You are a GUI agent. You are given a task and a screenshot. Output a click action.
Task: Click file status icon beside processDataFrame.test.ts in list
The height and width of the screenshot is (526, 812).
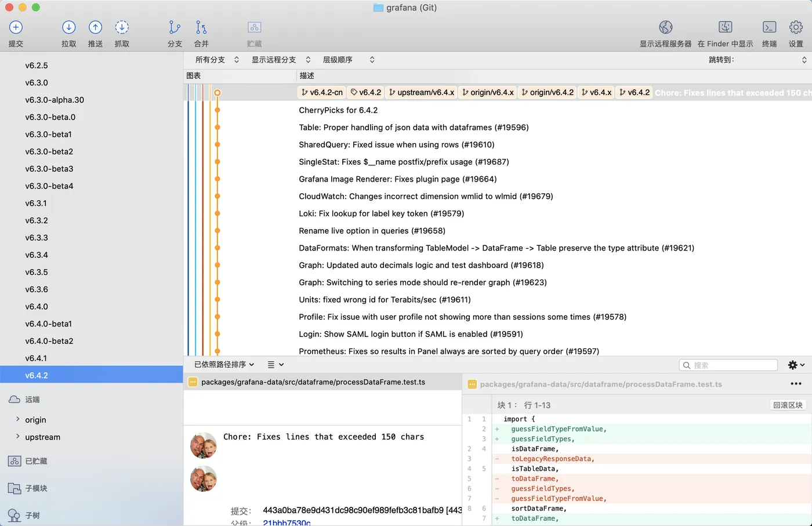(x=193, y=382)
